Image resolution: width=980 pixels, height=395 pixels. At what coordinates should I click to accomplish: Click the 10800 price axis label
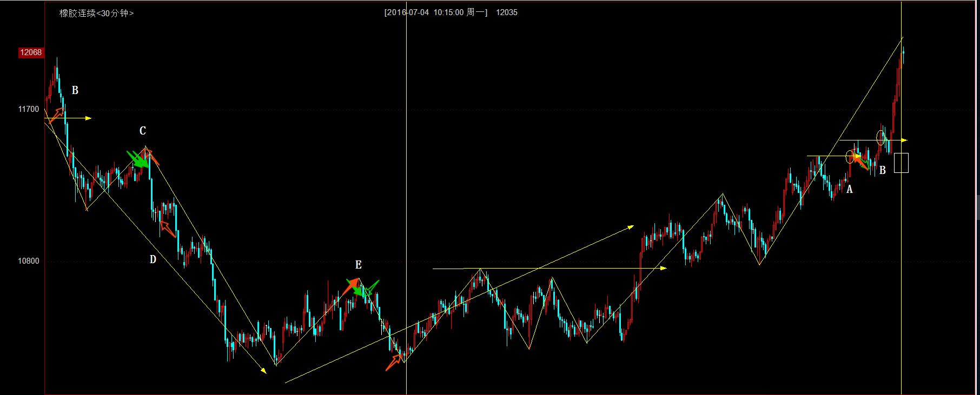29,261
